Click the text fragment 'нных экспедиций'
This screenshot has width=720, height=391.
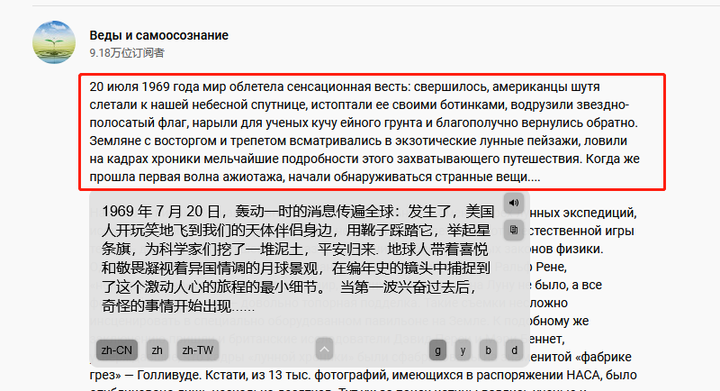(583, 213)
